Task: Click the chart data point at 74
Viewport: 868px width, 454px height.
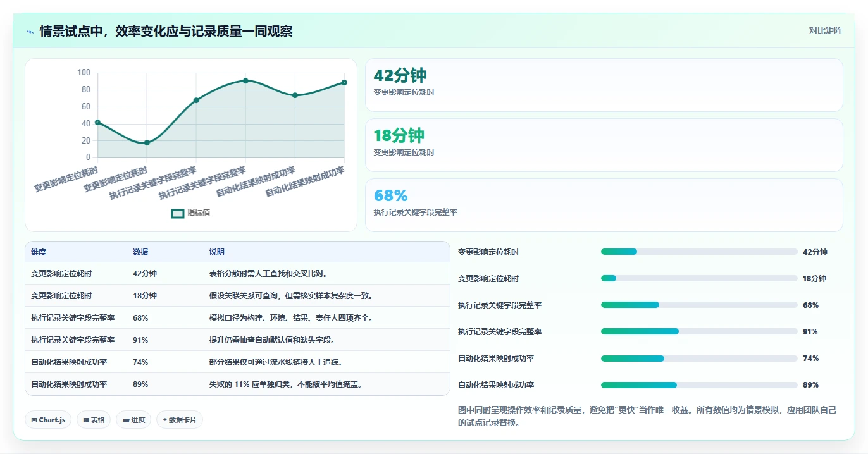Action: (x=295, y=95)
